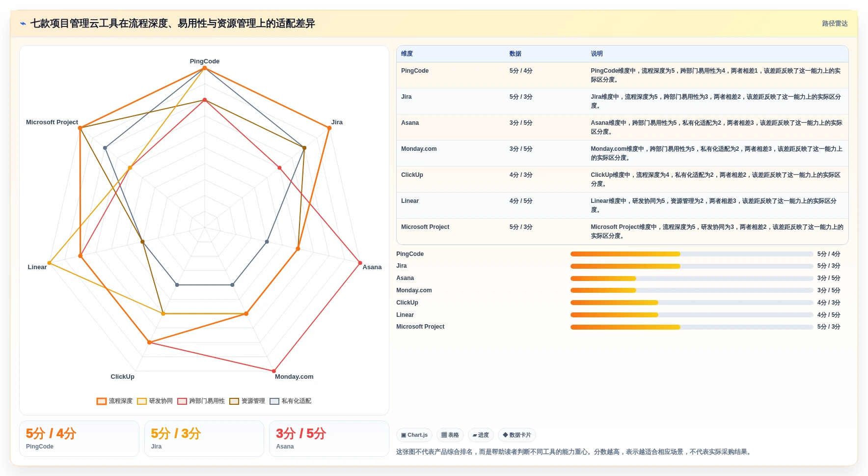
Task: Click the ClickUp label in the progress list
Action: [x=407, y=303]
